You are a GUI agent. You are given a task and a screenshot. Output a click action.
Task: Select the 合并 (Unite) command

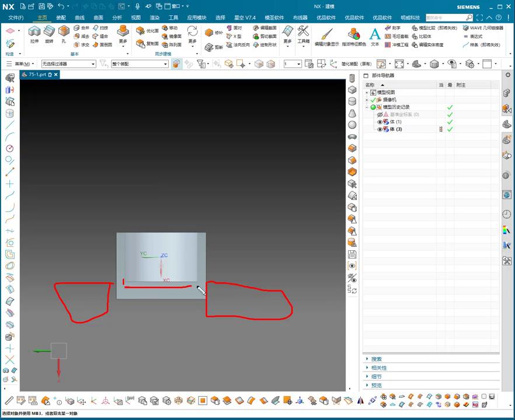pos(82,27)
